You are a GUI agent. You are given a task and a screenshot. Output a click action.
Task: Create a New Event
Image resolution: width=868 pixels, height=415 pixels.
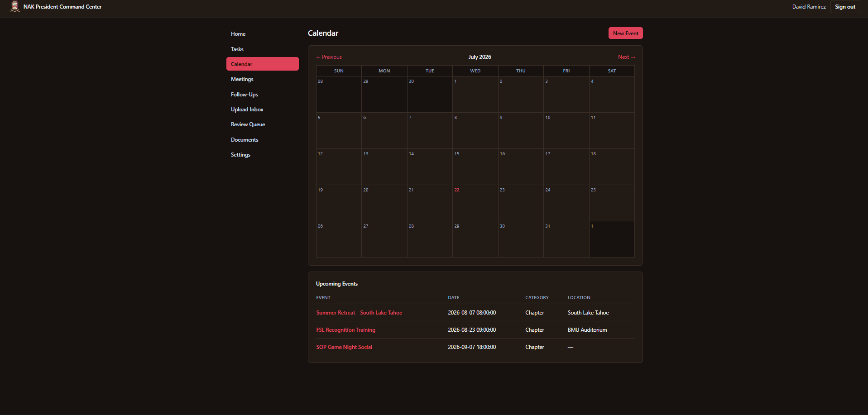pos(625,33)
